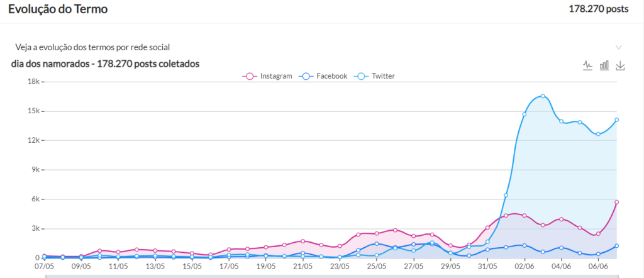Switch to line chart view icon
Image resolution: width=644 pixels, height=278 pixels.
(x=588, y=65)
